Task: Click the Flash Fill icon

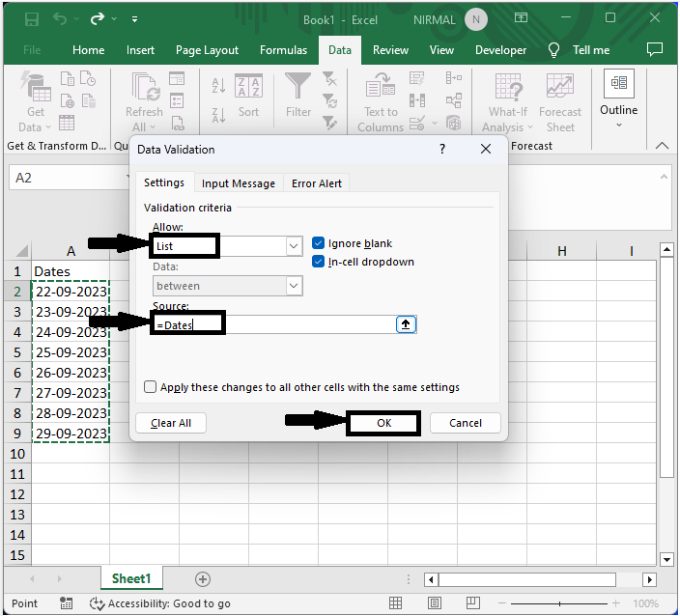Action: [x=416, y=78]
